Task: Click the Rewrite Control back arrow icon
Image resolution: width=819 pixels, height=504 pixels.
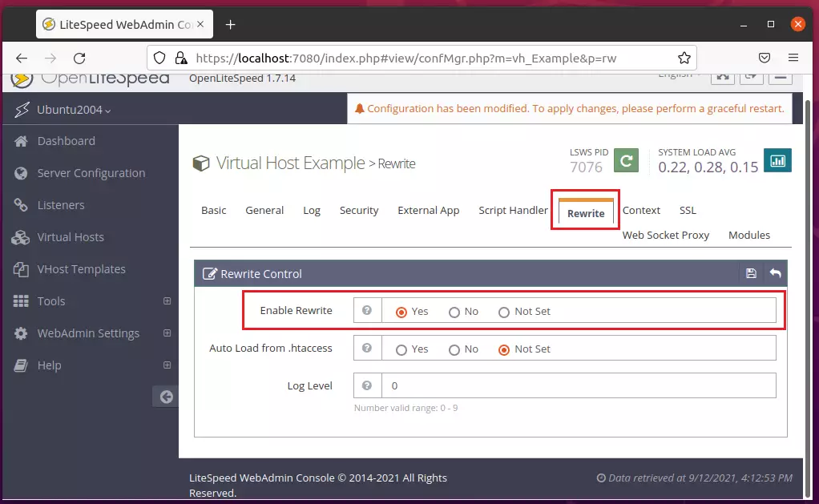Action: click(775, 273)
